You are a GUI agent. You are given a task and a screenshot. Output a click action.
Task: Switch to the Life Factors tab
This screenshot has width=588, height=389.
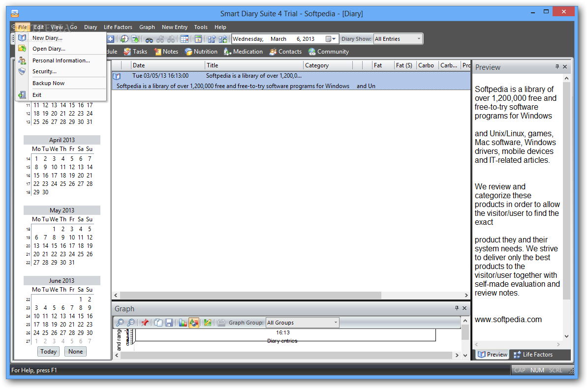(533, 355)
